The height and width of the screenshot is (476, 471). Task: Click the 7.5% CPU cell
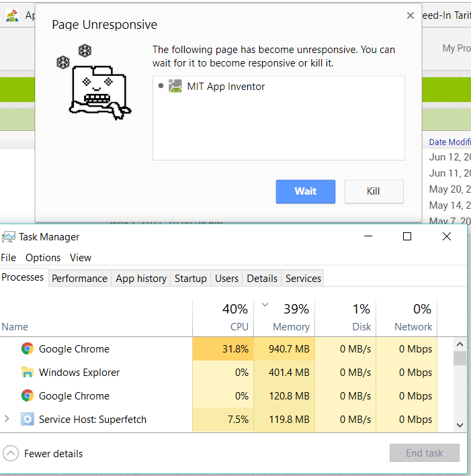point(223,420)
